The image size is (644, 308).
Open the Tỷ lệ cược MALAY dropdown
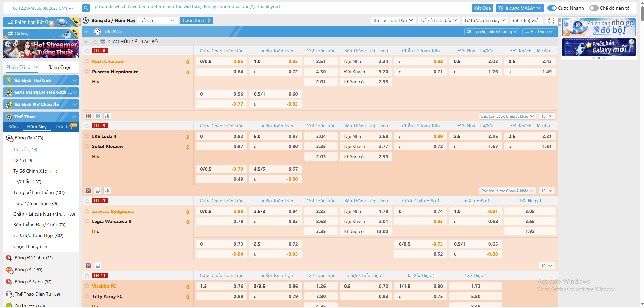[519, 8]
